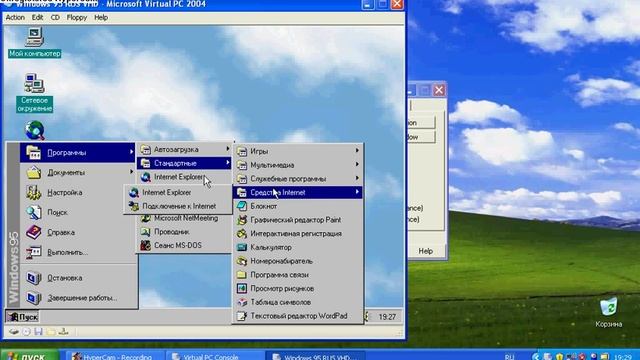Open Настройка in the Start menu
The height and width of the screenshot is (360, 640).
78,193
